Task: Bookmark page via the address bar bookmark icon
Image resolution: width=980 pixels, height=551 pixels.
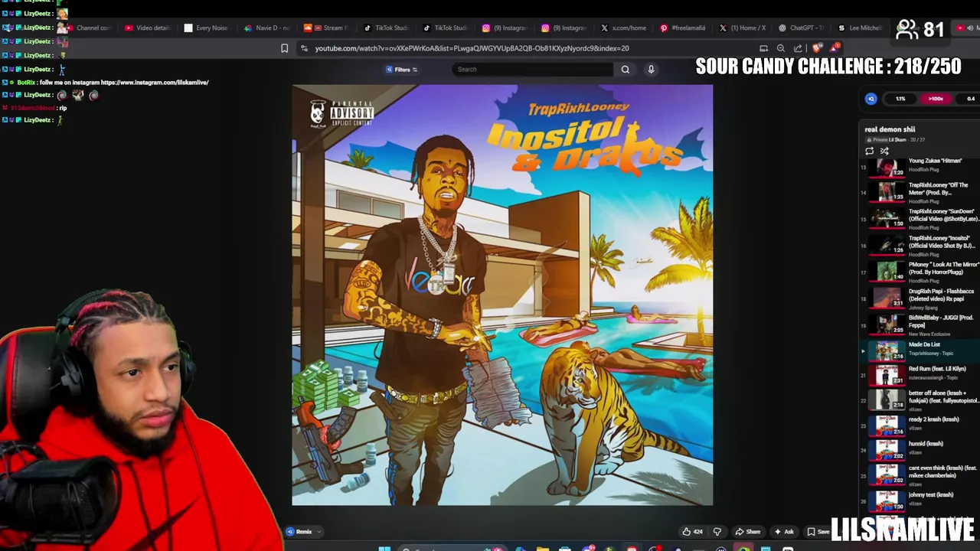Action: click(284, 48)
